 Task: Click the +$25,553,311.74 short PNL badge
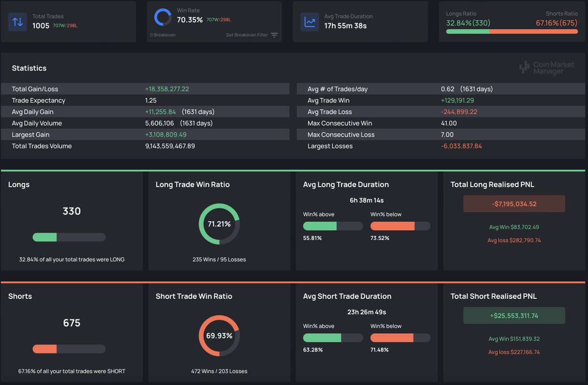(514, 315)
